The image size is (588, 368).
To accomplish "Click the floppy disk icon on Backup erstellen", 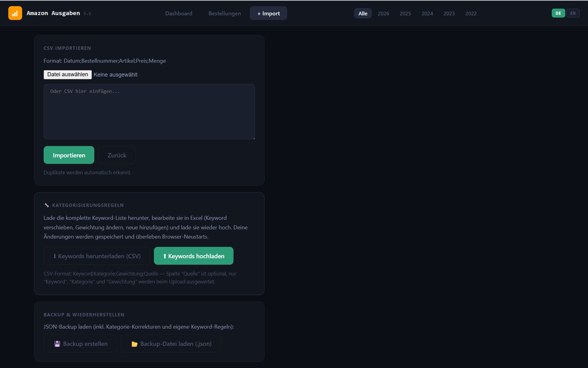I will (57, 344).
